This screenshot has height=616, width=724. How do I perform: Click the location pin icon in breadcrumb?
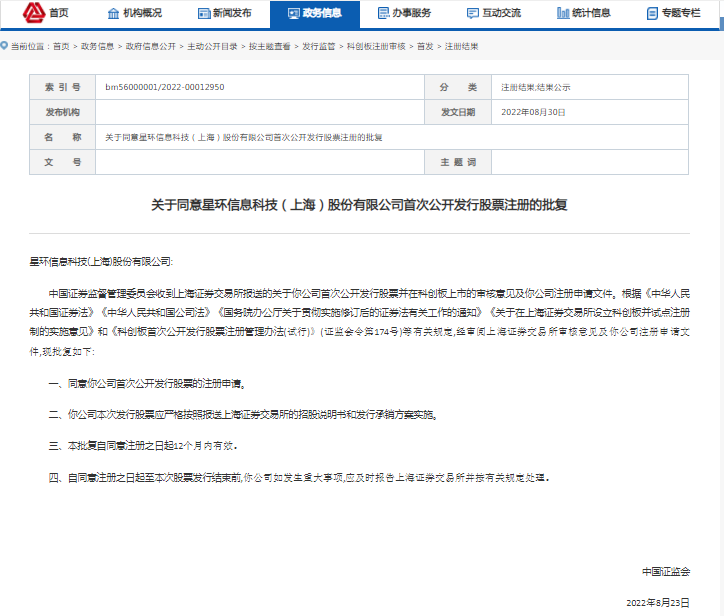[x=5, y=47]
